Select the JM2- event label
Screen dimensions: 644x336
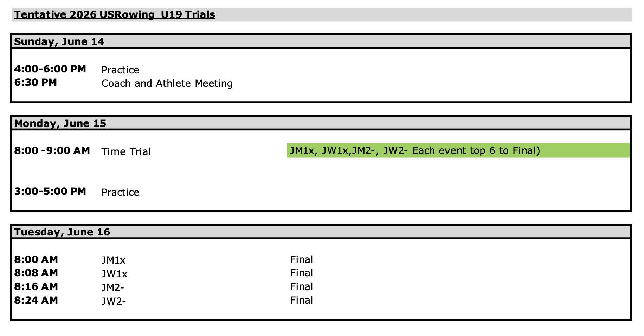pos(112,287)
